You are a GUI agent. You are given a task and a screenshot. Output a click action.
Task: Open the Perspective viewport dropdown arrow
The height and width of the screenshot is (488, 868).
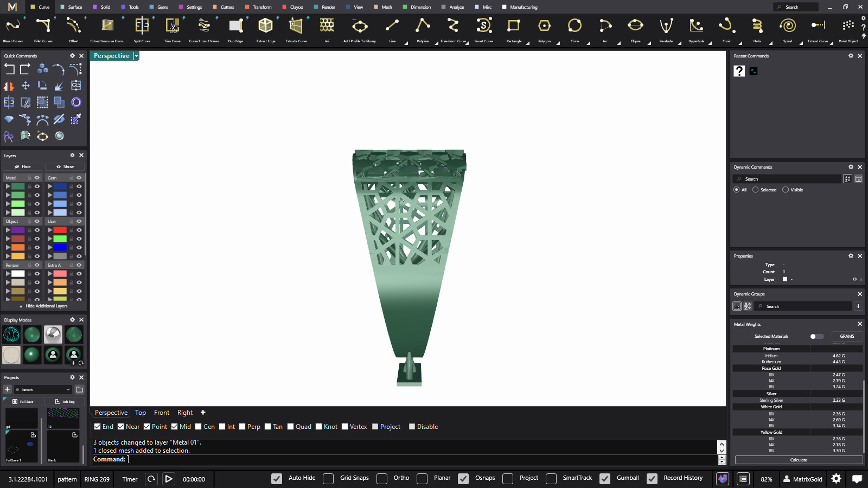click(136, 56)
